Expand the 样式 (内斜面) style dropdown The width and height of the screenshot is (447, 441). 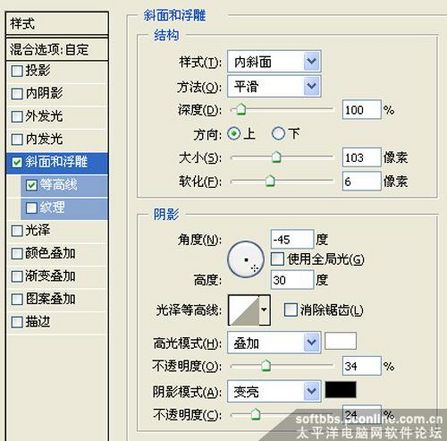click(312, 61)
